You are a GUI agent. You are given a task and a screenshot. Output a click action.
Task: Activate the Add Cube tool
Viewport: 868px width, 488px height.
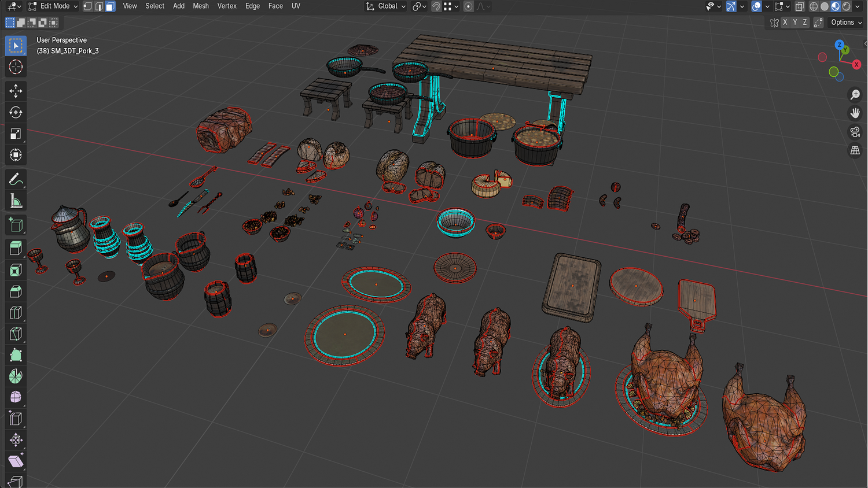click(16, 224)
